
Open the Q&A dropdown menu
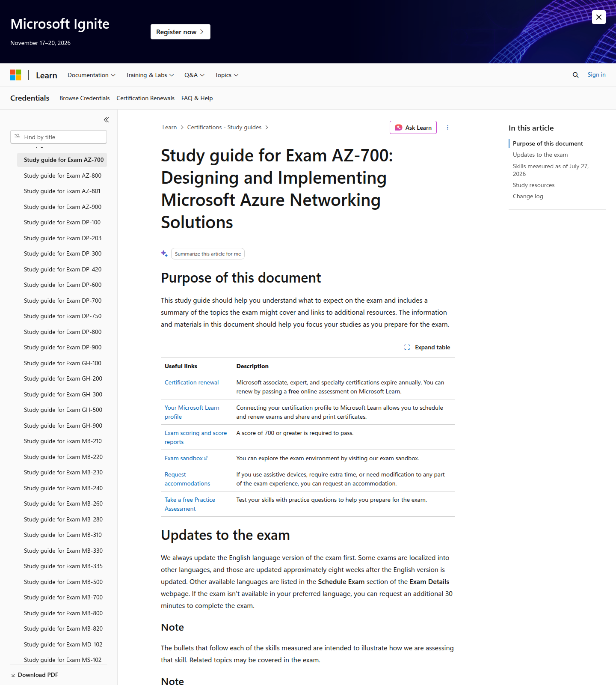coord(195,75)
